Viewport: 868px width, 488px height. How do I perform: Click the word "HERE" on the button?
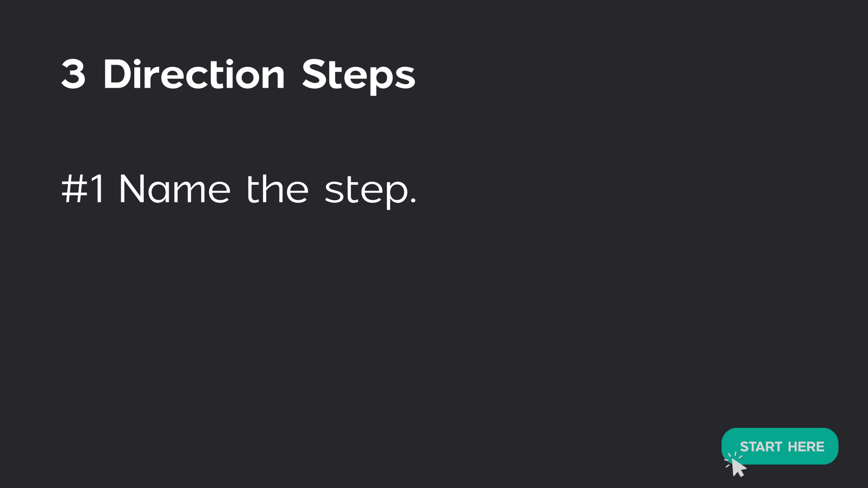pyautogui.click(x=806, y=447)
